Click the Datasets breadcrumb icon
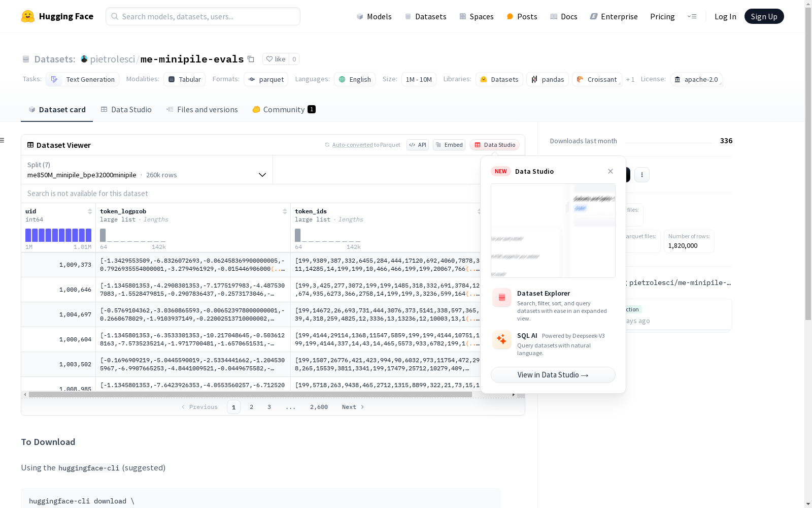The image size is (812, 508). click(x=26, y=59)
